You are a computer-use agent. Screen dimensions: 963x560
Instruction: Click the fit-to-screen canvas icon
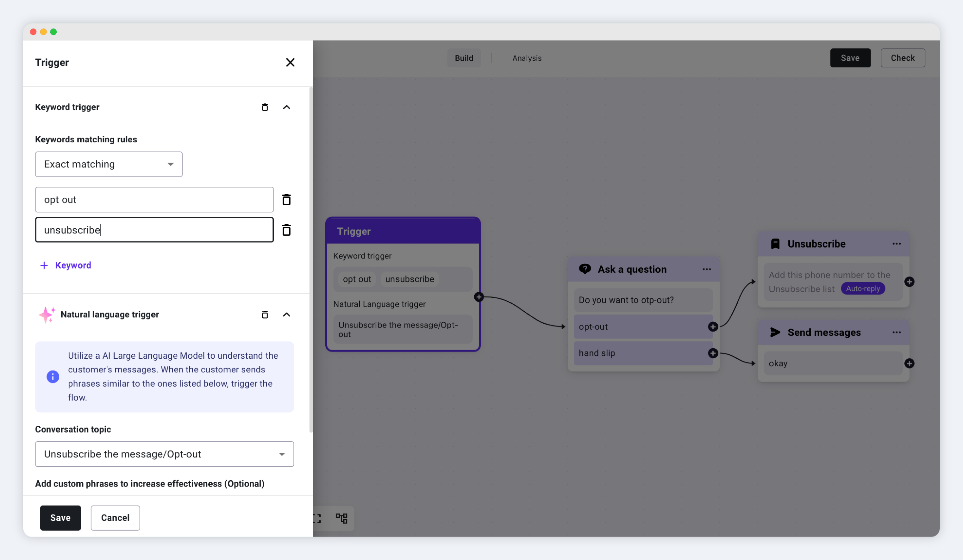pos(317,518)
